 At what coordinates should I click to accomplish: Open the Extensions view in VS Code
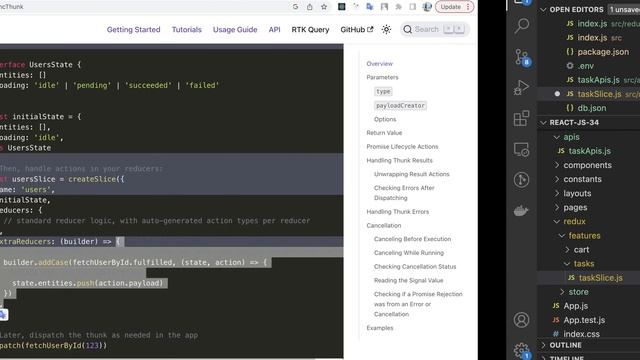(x=522, y=118)
